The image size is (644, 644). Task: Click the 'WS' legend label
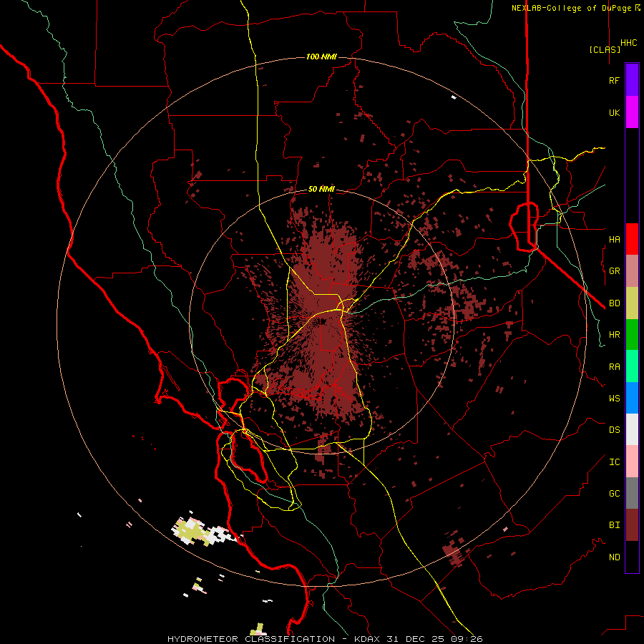pyautogui.click(x=614, y=399)
